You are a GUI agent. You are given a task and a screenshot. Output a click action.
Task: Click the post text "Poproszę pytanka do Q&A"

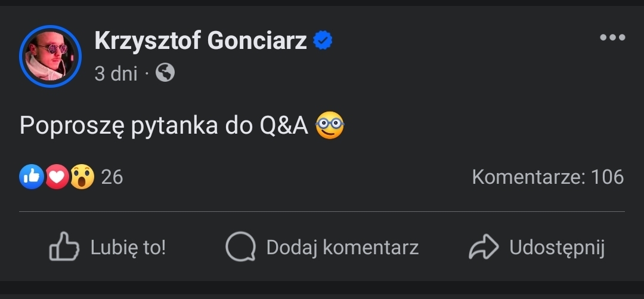coord(163,125)
